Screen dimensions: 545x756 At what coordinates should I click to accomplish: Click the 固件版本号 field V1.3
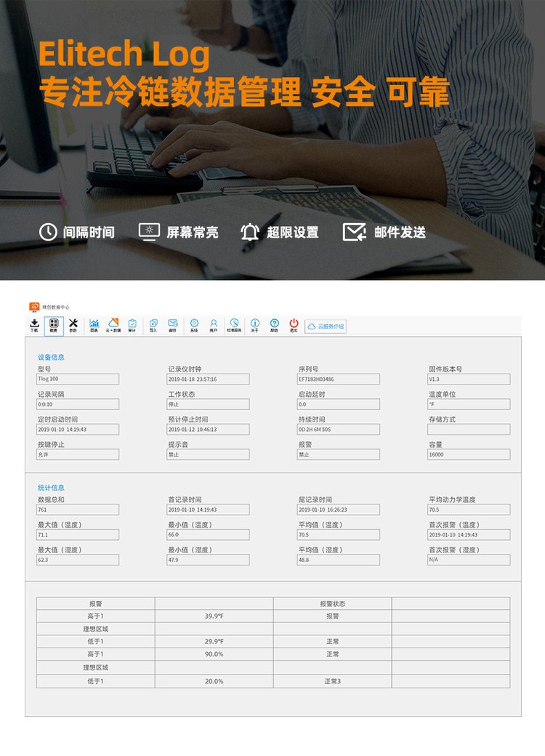(469, 379)
